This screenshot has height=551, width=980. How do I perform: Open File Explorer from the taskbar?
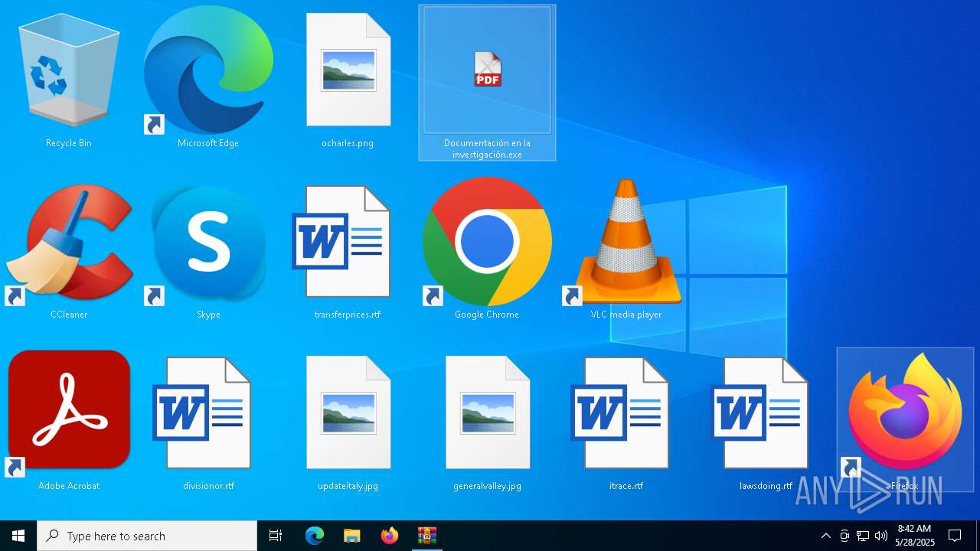(x=351, y=536)
